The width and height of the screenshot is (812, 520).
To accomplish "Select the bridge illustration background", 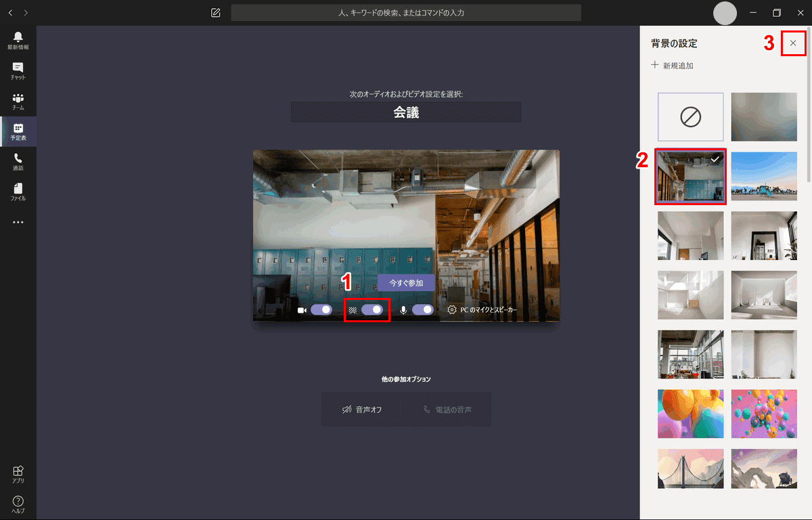I will [690, 469].
